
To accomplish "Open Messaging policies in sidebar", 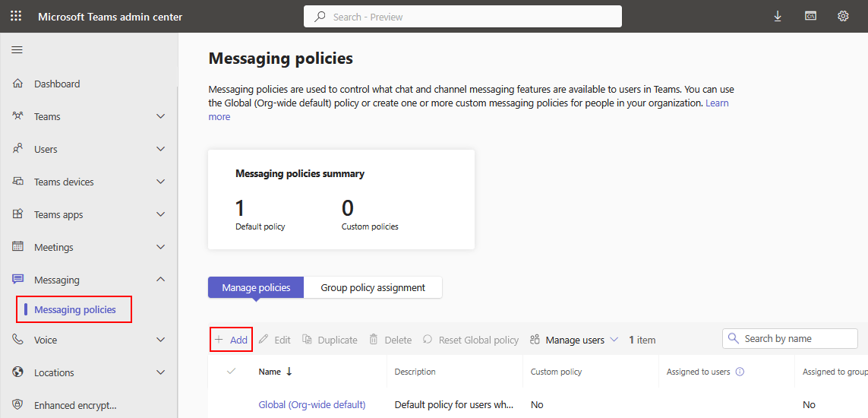I will 74,309.
